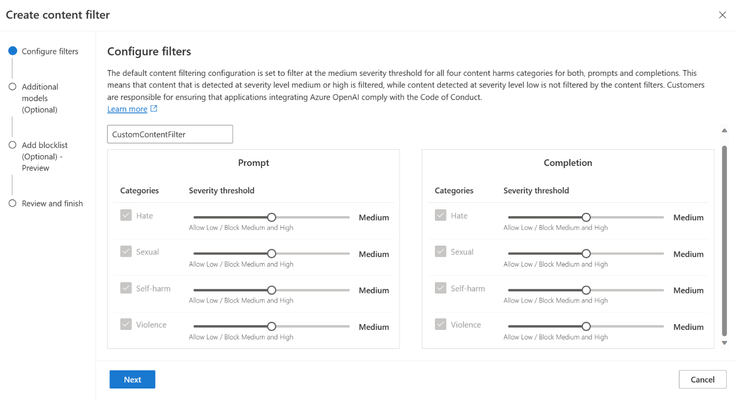Click the Completion Self-harm severity slider handle
Screen dimensions: 737x400
pyautogui.click(x=586, y=290)
